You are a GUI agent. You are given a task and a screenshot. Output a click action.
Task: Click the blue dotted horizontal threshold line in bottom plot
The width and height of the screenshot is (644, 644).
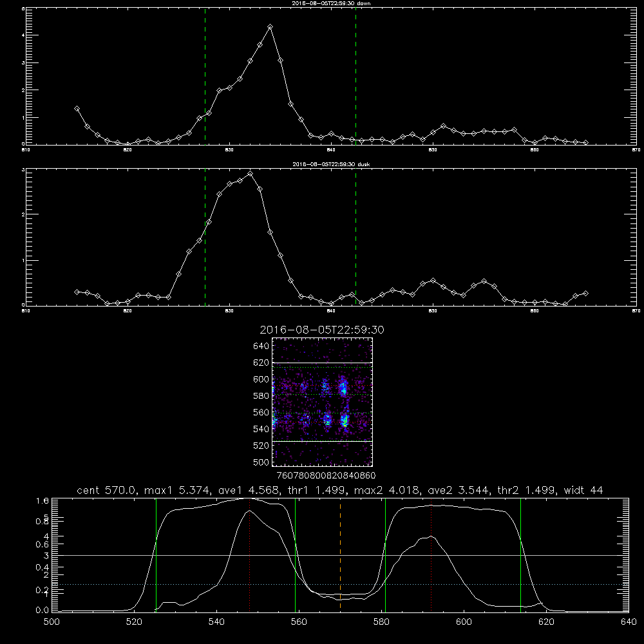coord(340,584)
